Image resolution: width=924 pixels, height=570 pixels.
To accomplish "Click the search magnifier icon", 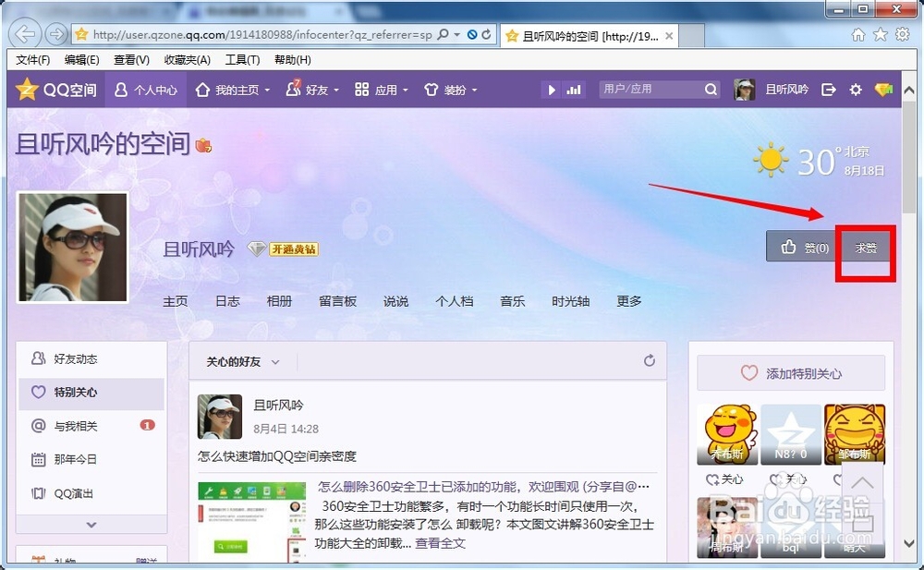I will (x=711, y=89).
